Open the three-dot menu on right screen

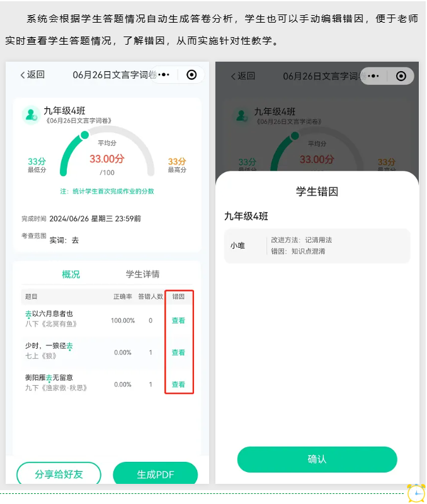[373, 76]
